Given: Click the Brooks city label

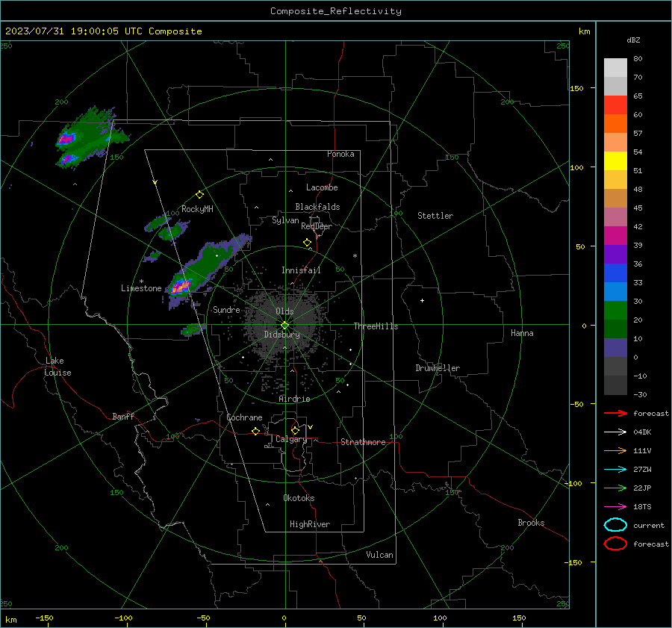Looking at the screenshot, I should [x=531, y=523].
